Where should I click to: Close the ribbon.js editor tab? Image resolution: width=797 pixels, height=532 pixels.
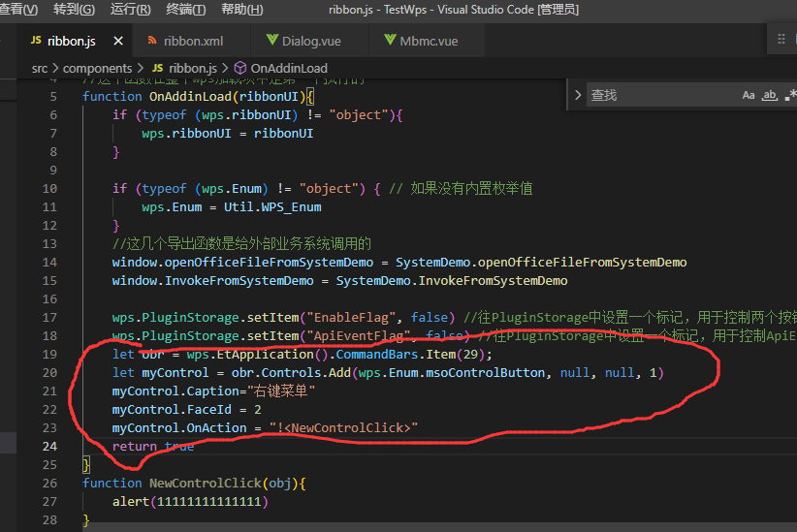(118, 42)
